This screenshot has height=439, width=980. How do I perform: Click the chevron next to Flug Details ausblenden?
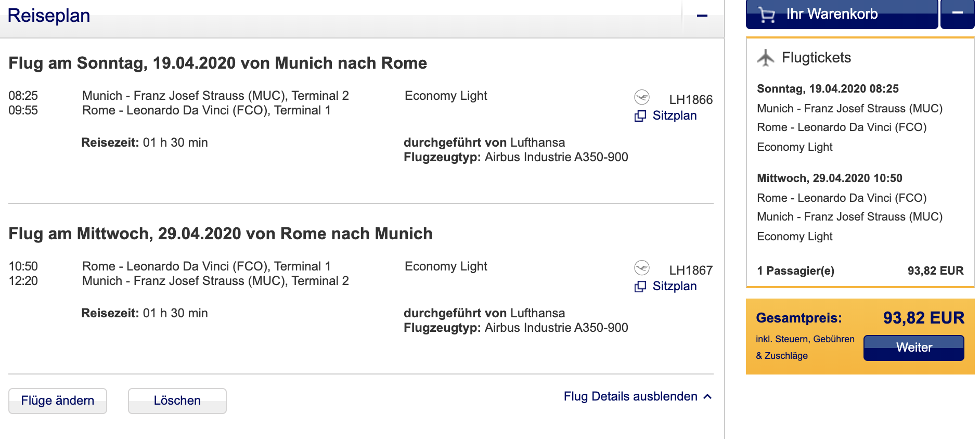pyautogui.click(x=707, y=396)
